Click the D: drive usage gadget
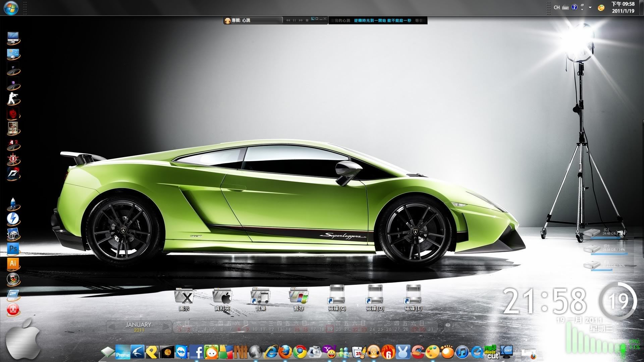The width and height of the screenshot is (644, 362). (605, 249)
